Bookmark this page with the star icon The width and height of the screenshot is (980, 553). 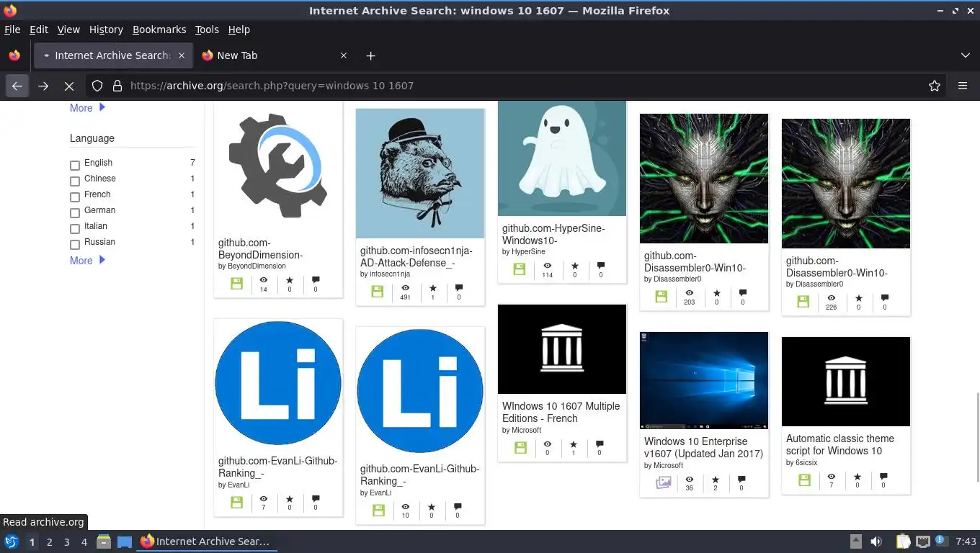coord(935,86)
